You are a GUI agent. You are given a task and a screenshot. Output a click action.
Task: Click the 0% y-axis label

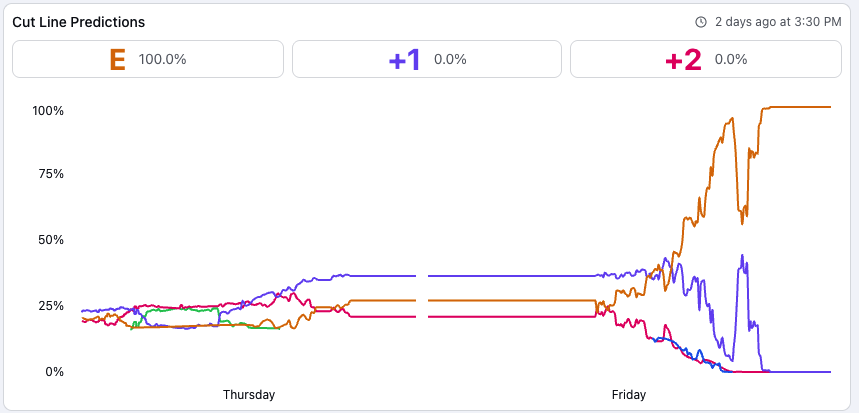[54, 372]
